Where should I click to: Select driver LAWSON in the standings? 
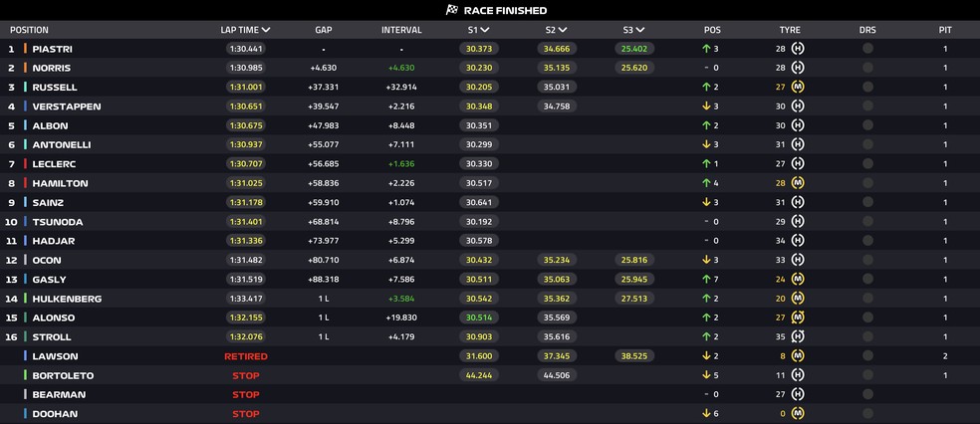click(55, 356)
